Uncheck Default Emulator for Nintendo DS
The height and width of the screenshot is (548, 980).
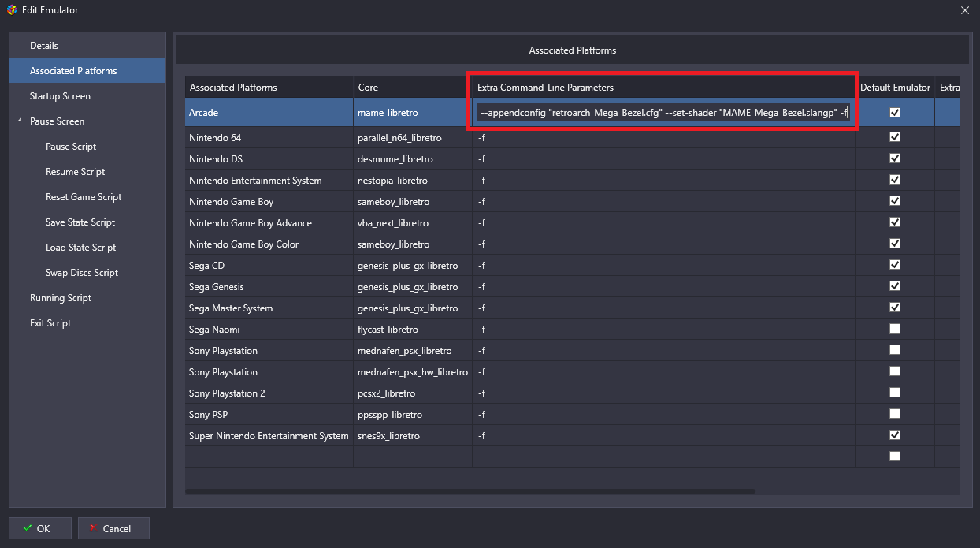894,158
